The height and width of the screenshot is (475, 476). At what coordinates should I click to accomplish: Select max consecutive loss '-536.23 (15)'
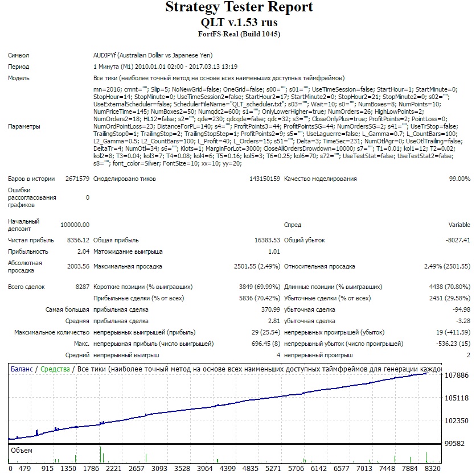coord(453,344)
